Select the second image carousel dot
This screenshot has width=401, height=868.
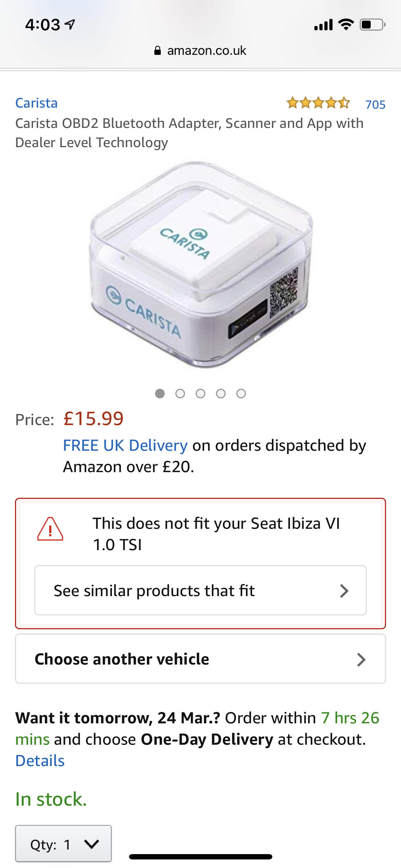point(180,393)
